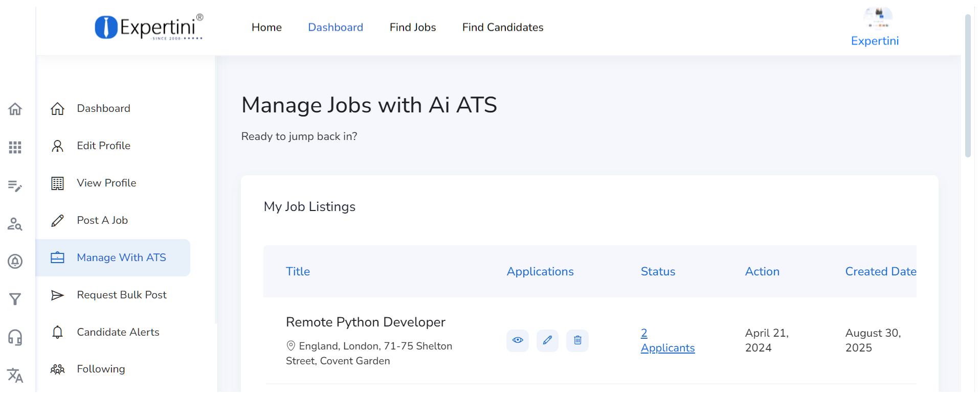Delete Remote Python Developer with trash icon
The width and height of the screenshot is (980, 398).
577,340
